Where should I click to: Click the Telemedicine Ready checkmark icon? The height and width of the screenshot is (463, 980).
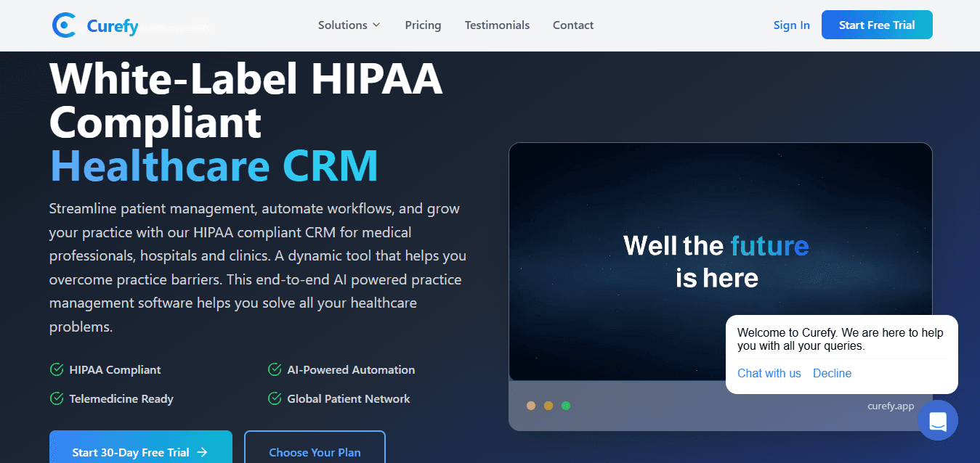point(57,398)
